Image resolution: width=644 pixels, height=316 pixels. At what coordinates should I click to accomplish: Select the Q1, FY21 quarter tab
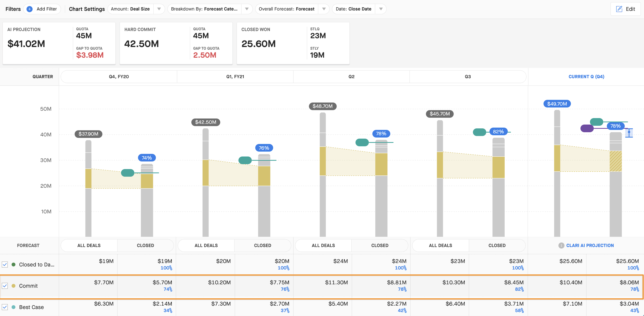pyautogui.click(x=235, y=77)
